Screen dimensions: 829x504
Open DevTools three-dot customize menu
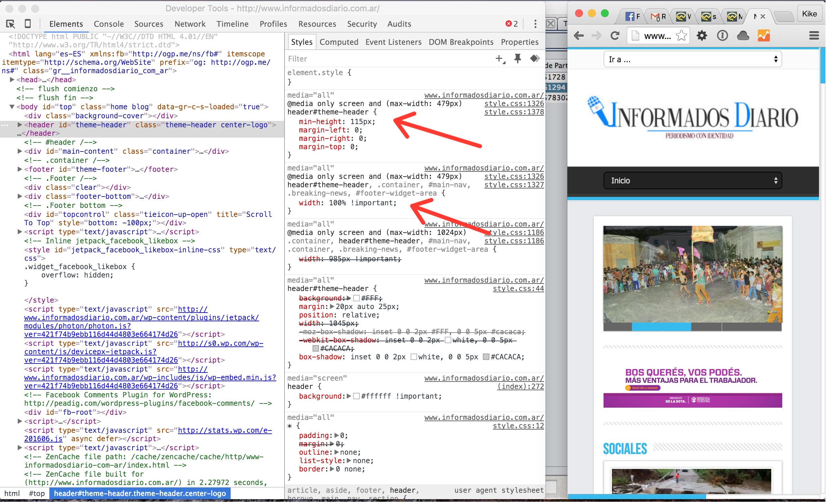pyautogui.click(x=535, y=24)
